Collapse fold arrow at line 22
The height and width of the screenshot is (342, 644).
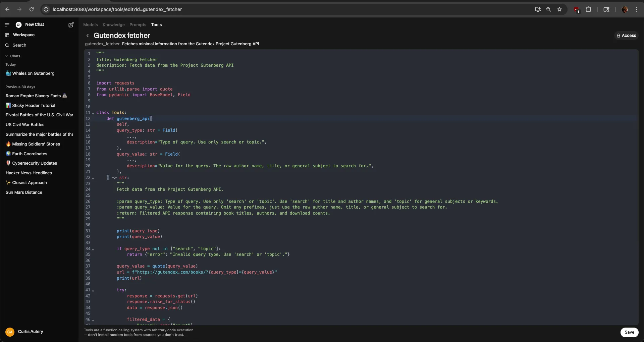click(x=93, y=178)
